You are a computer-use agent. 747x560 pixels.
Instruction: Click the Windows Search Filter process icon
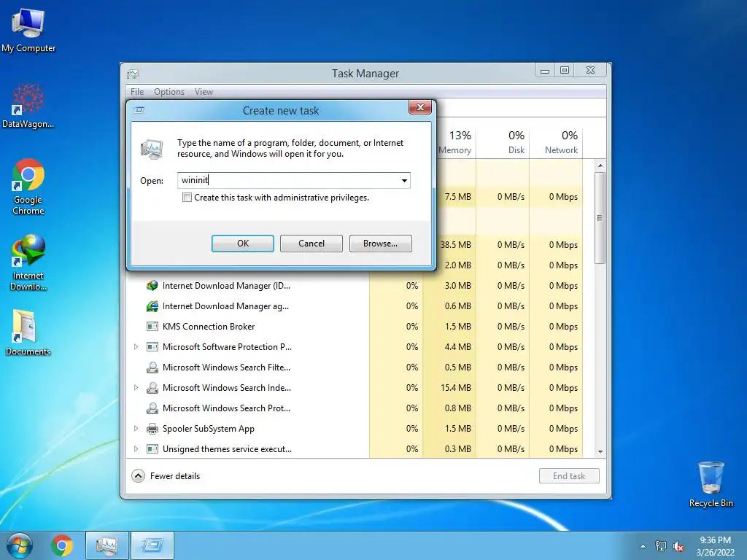[152, 367]
